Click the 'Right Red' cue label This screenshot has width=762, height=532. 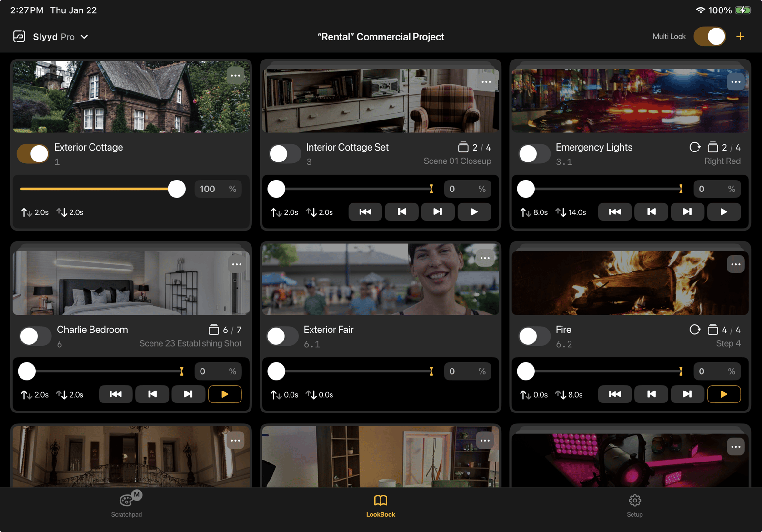click(722, 161)
